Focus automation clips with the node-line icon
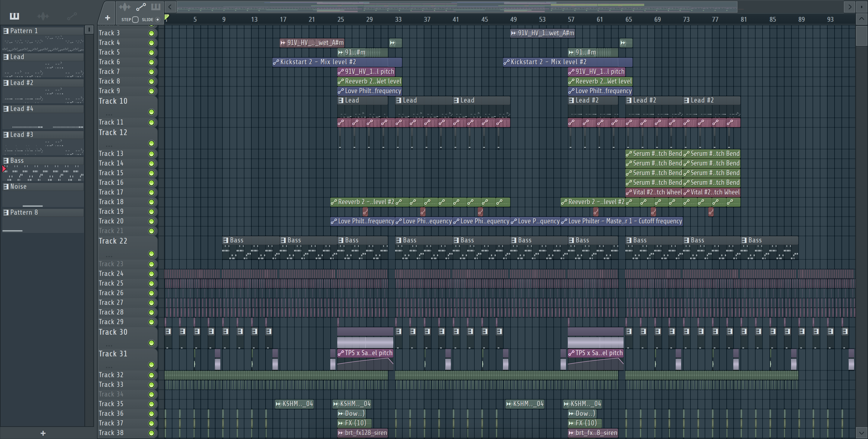Viewport: 868px width, 439px height. [141, 7]
